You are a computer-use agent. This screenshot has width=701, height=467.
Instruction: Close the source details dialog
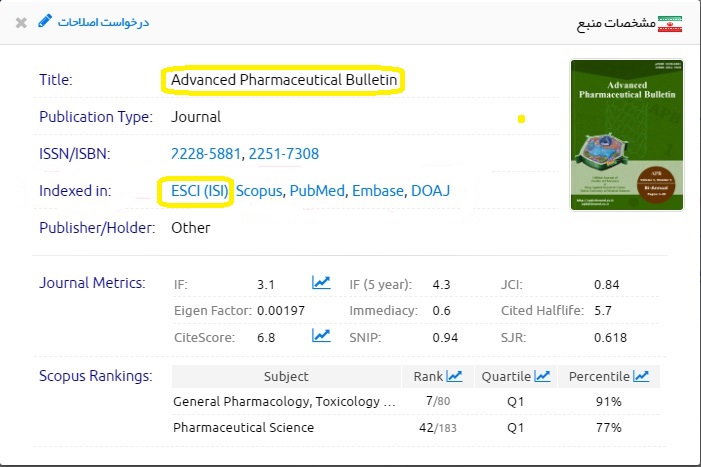click(x=22, y=21)
